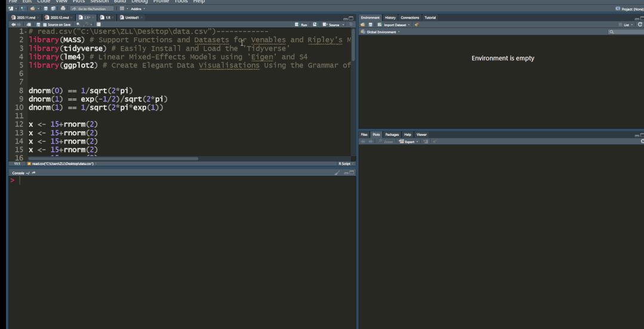Re-run the previous code region
The height and width of the screenshot is (329, 644).
315,24
